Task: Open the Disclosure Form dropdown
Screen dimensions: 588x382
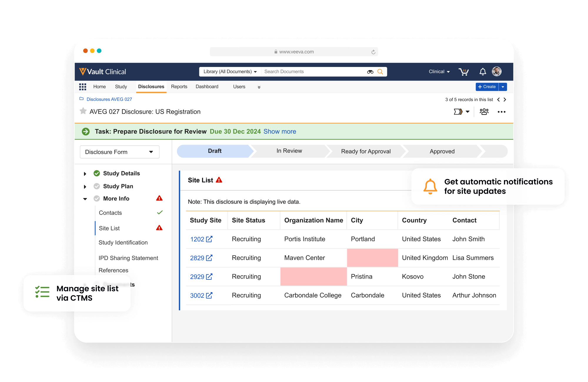Action: 120,152
